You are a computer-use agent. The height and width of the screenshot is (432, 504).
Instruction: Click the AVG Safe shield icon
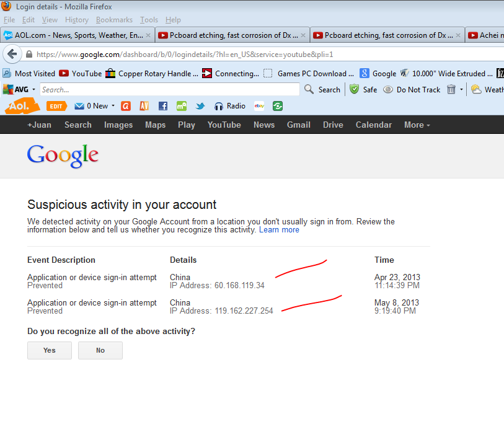pos(354,89)
